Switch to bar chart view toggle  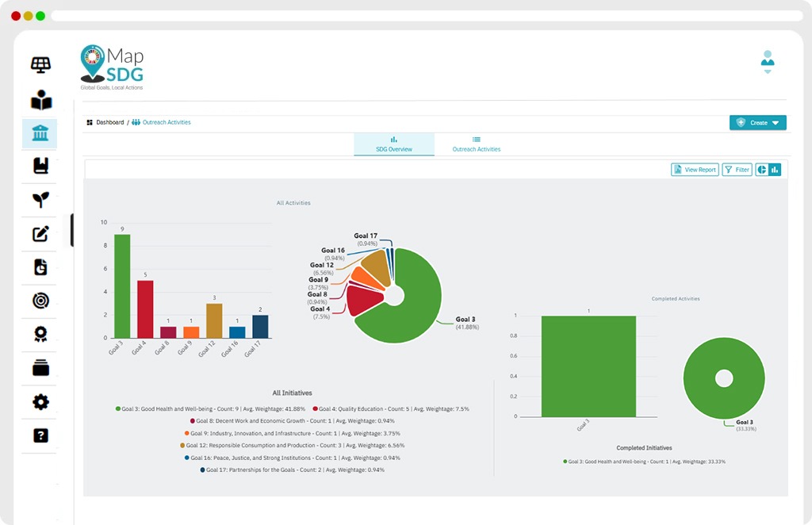coord(775,170)
